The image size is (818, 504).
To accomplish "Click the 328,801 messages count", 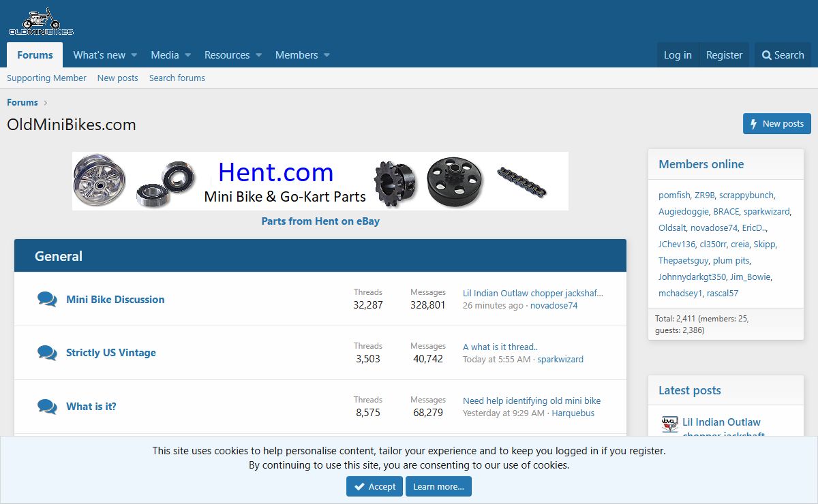I will 428,305.
